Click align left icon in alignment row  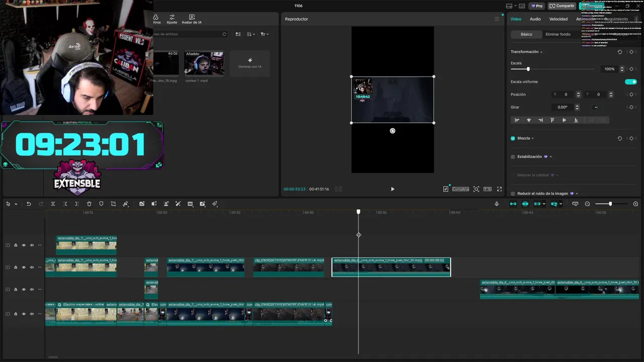pyautogui.click(x=517, y=120)
